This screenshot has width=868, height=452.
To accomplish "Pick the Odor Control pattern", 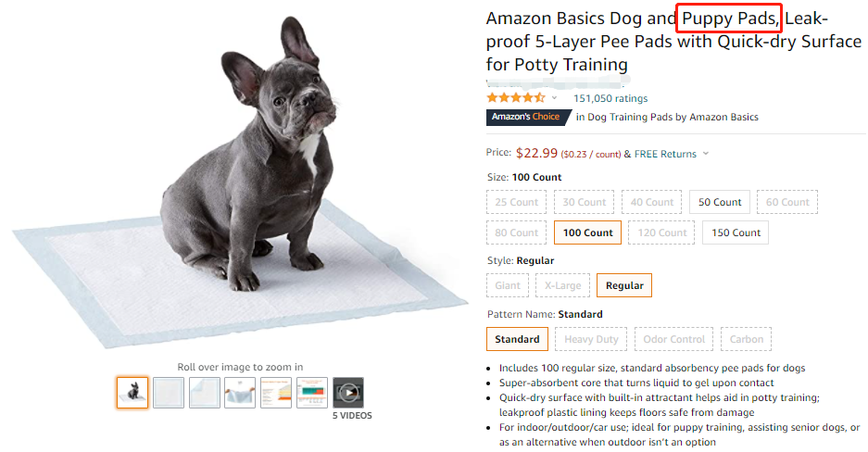I will (x=673, y=339).
